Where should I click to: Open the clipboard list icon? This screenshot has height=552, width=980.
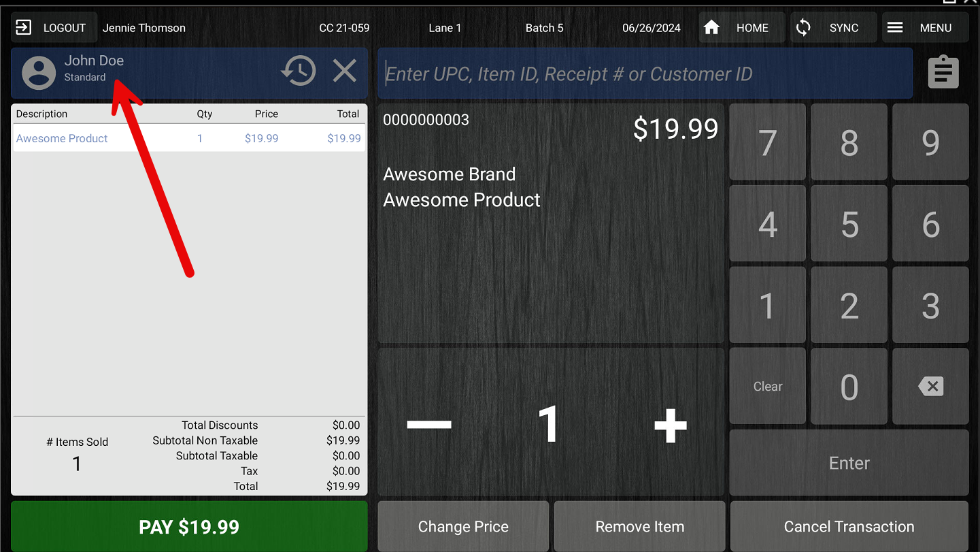pos(944,72)
